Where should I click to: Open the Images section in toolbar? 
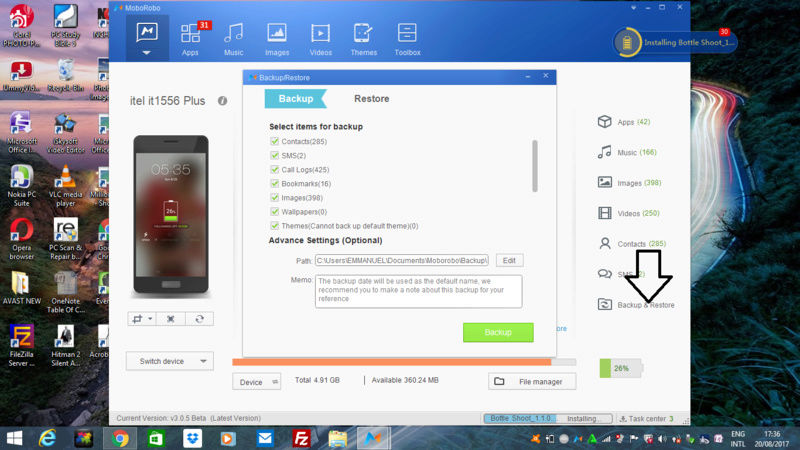[x=277, y=39]
